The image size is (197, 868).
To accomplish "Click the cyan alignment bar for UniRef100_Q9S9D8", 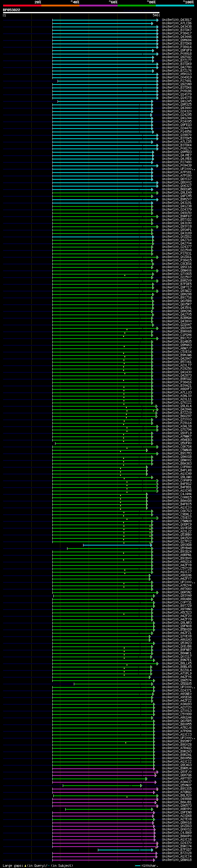I will point(118,545).
